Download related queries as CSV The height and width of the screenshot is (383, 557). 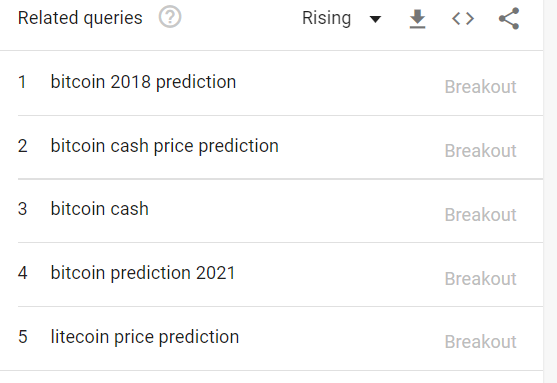[417, 19]
